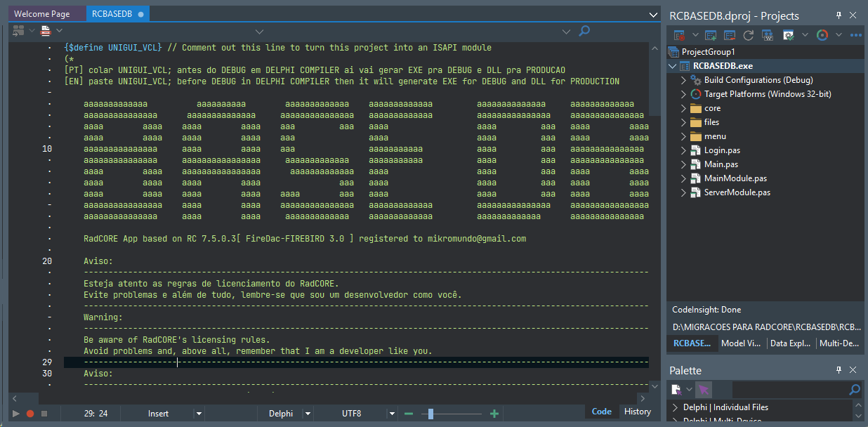Select Login.pas in project tree
The image size is (868, 427).
722,150
